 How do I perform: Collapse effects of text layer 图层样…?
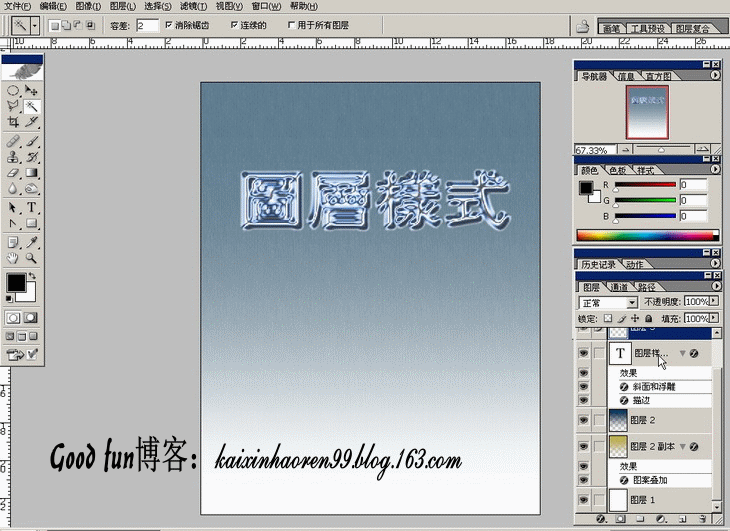[683, 354]
